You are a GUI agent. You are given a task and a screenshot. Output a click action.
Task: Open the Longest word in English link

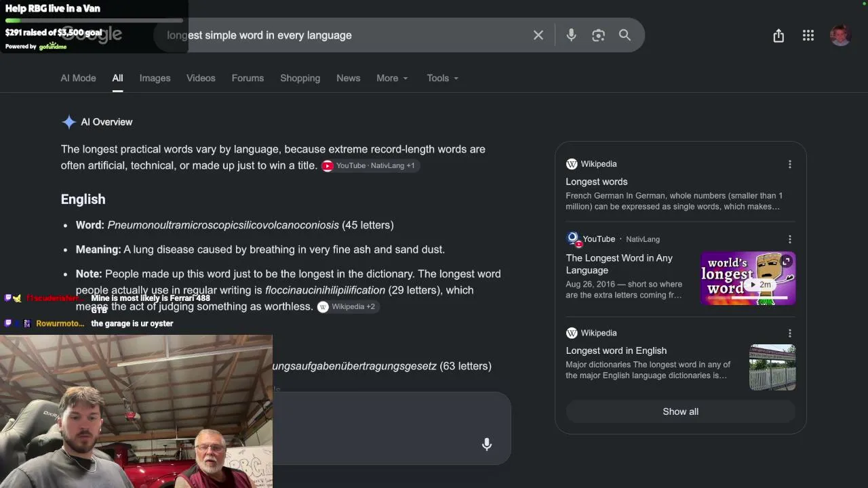coord(616,350)
